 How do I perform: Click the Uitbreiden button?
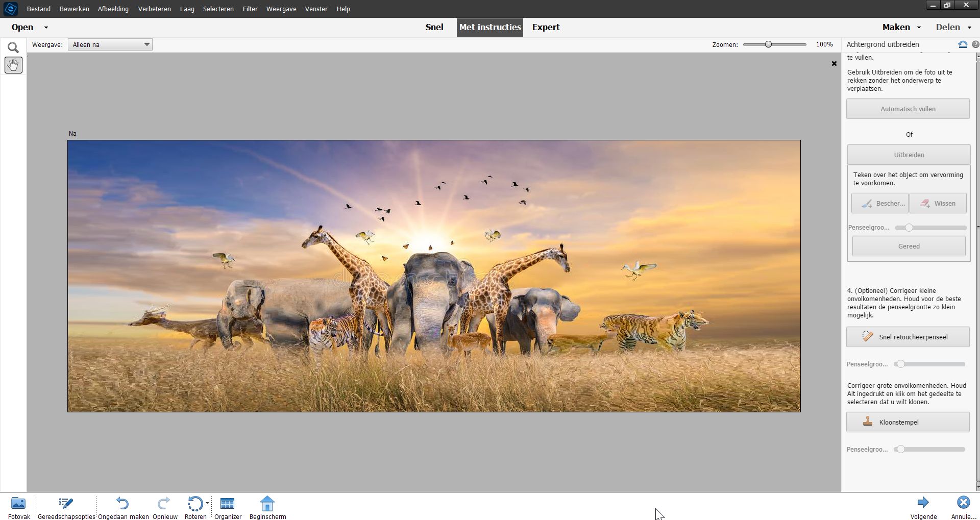point(909,155)
